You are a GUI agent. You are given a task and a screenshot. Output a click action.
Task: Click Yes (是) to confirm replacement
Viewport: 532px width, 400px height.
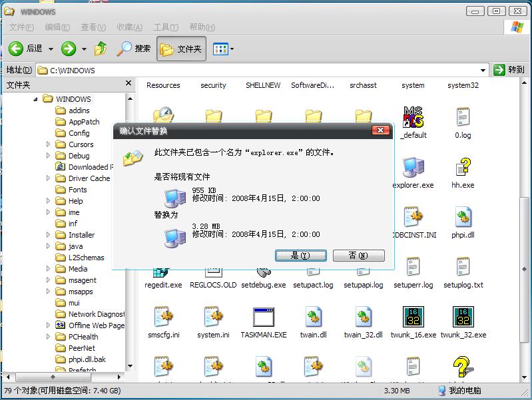300,256
